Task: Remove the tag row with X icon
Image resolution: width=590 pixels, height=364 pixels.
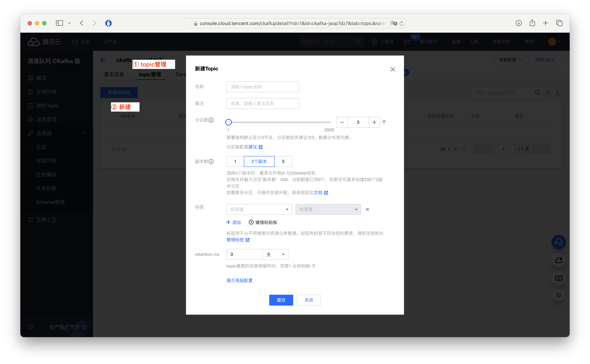Action: (367, 209)
